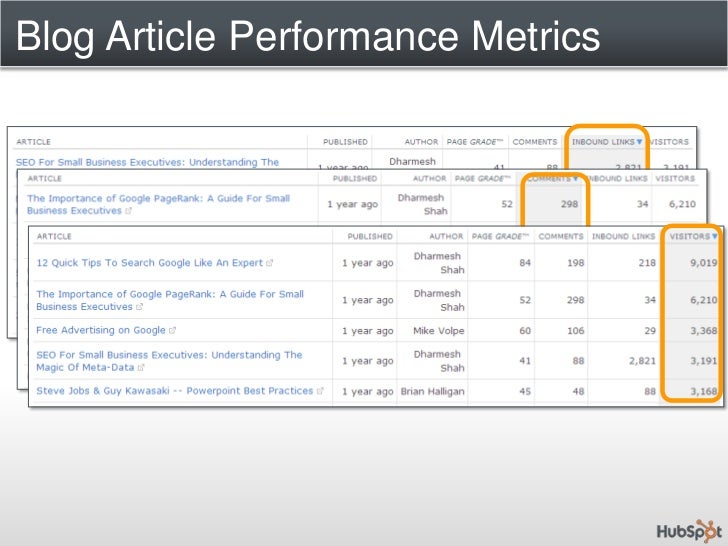This screenshot has width=728, height=546.
Task: Select inbound links value 2,821 in front table
Action: pos(642,361)
